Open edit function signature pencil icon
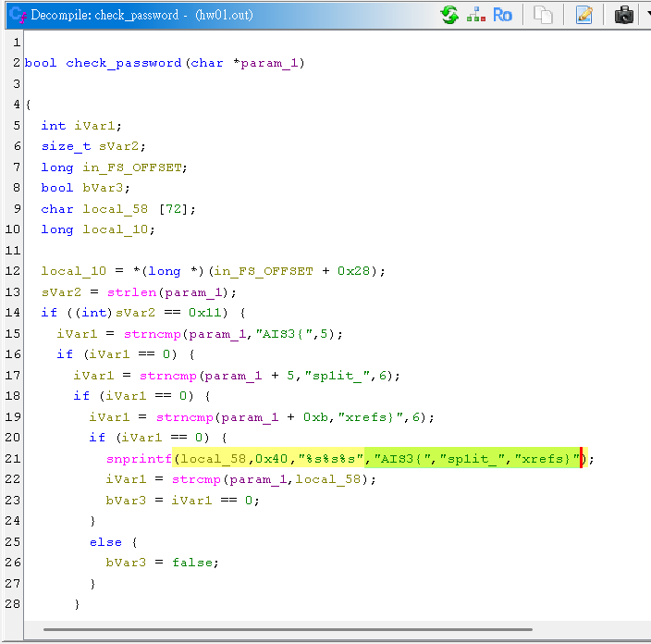Viewport: 651px width, 644px height. point(583,16)
